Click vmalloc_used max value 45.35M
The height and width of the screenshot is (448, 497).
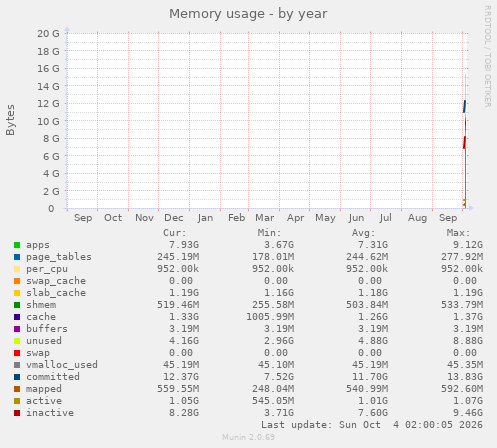pos(465,365)
